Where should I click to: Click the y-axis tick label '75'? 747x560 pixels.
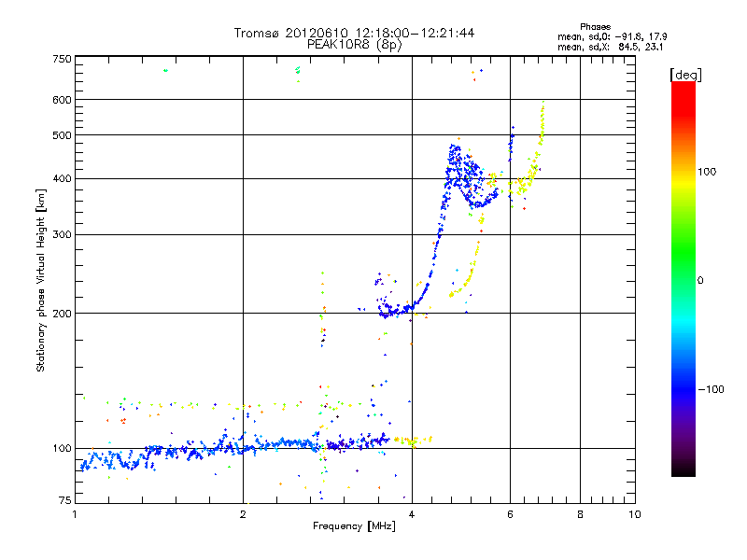coord(65,500)
